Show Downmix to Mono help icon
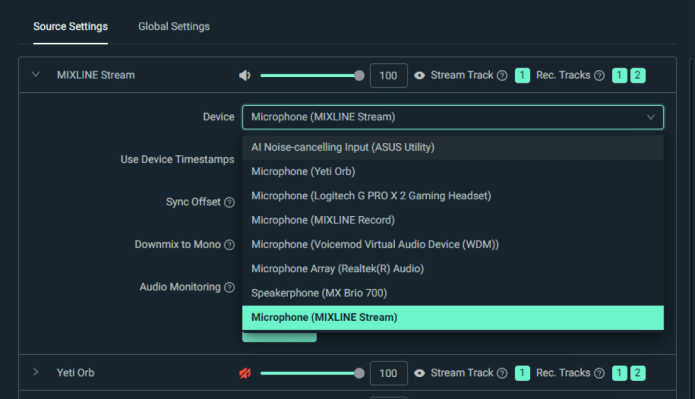Viewport: 695px width, 399px height. (229, 245)
